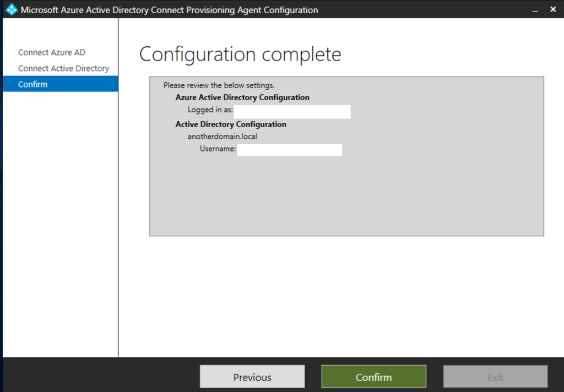Click the Azure Active Directory Configuration heading
564x392 pixels.
tap(242, 97)
